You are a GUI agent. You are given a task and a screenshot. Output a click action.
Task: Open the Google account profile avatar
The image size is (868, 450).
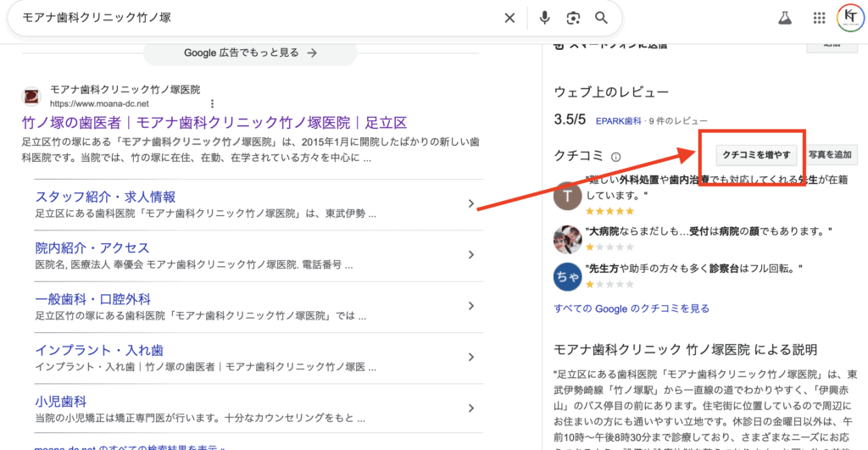click(x=849, y=18)
